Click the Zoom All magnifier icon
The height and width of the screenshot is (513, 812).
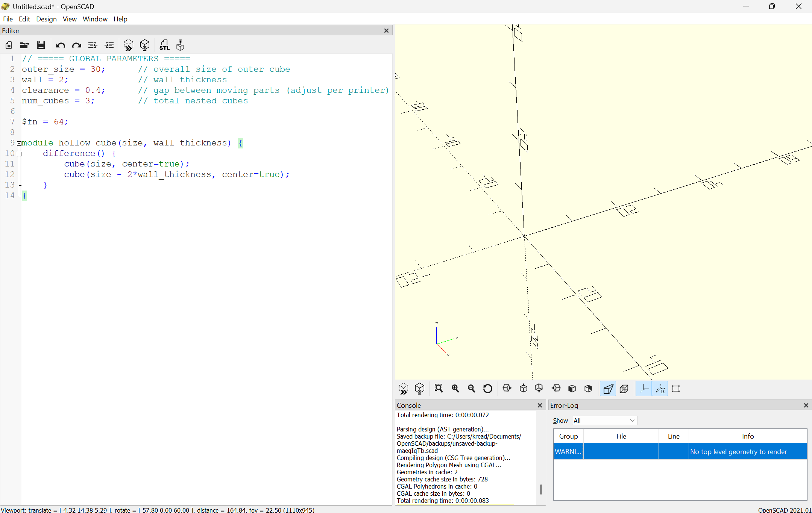(439, 388)
